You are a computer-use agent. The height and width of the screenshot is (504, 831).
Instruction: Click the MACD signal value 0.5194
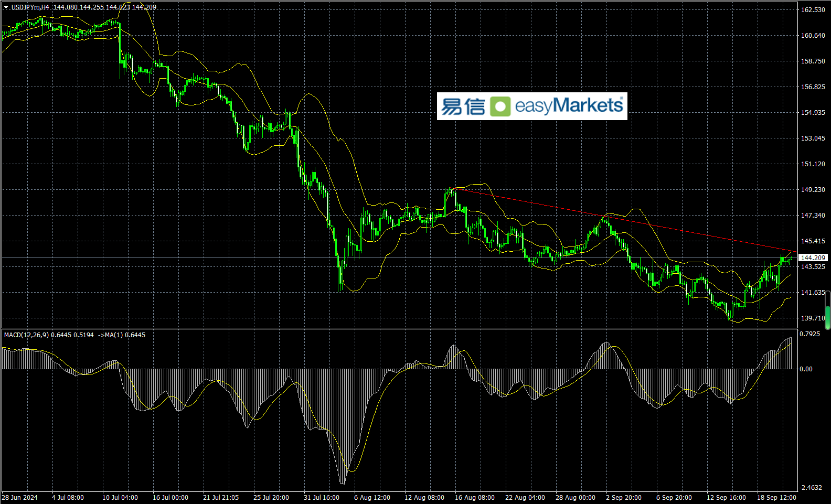pos(83,335)
